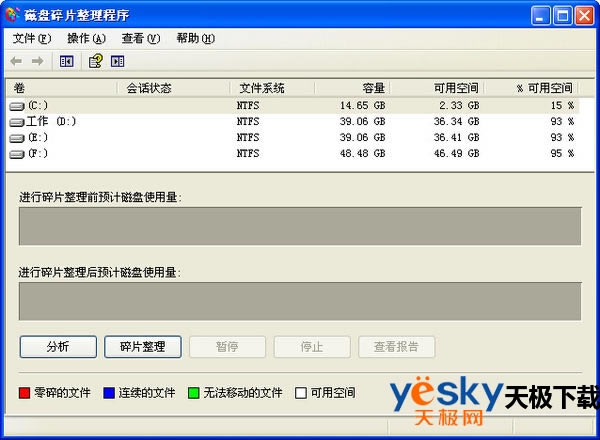Click the green 无法移动的文件 legend swatch
The height and width of the screenshot is (440, 600).
tap(194, 394)
